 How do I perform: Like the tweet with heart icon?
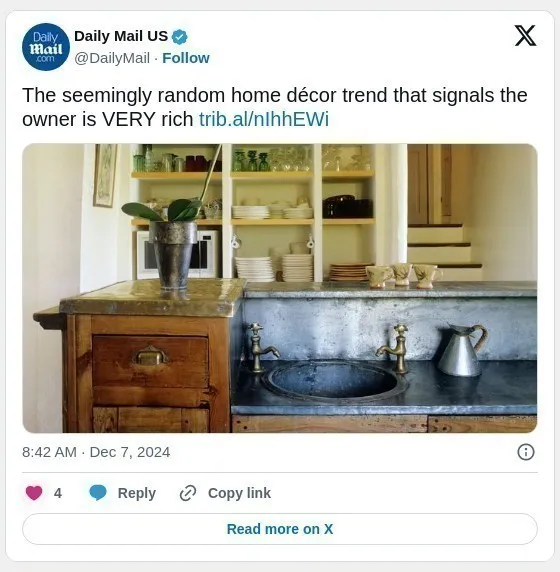(x=34, y=493)
